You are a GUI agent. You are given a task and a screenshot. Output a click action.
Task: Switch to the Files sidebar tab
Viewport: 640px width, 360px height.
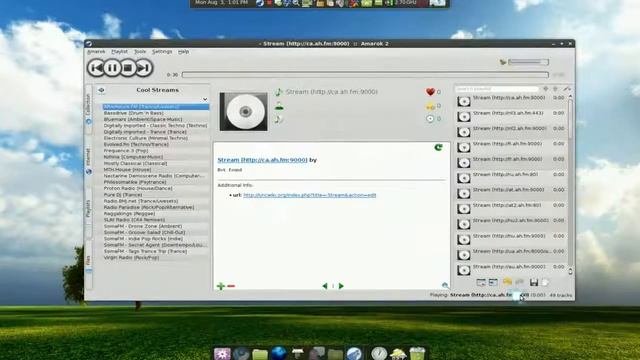tap(88, 263)
